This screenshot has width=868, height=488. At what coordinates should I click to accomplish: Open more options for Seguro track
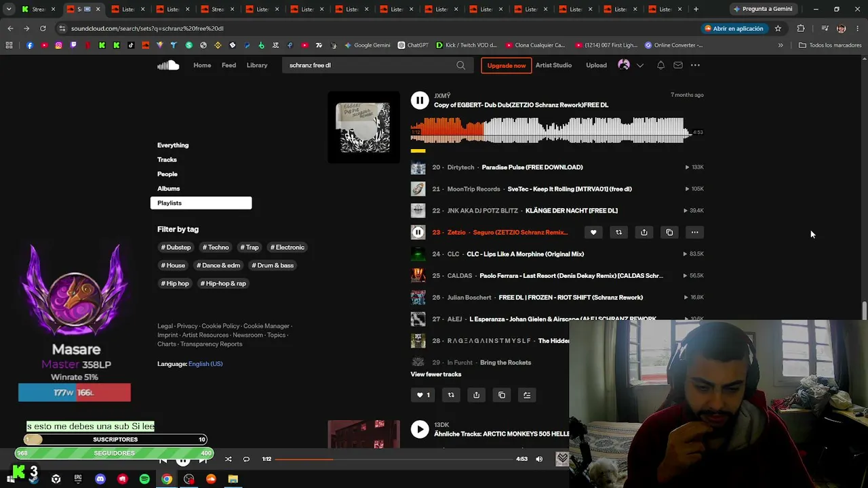(694, 232)
